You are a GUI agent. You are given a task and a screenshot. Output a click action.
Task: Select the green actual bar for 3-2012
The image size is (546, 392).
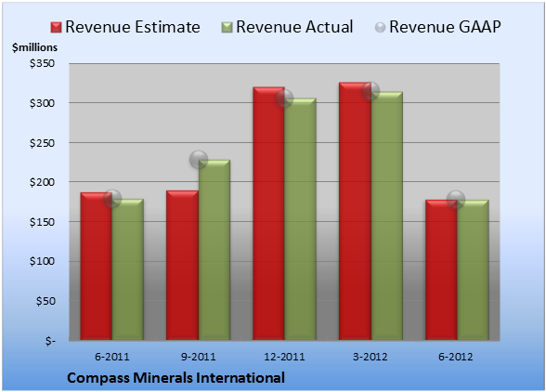[386, 216]
